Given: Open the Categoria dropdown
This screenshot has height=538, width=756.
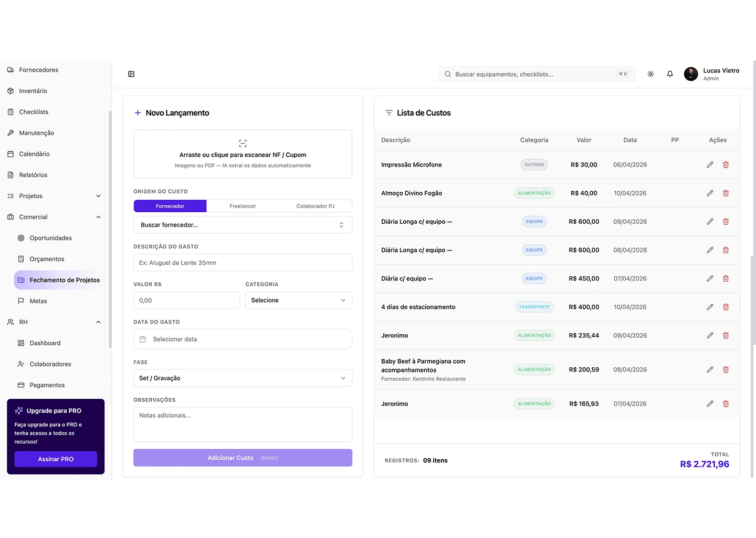Looking at the screenshot, I should coord(298,301).
